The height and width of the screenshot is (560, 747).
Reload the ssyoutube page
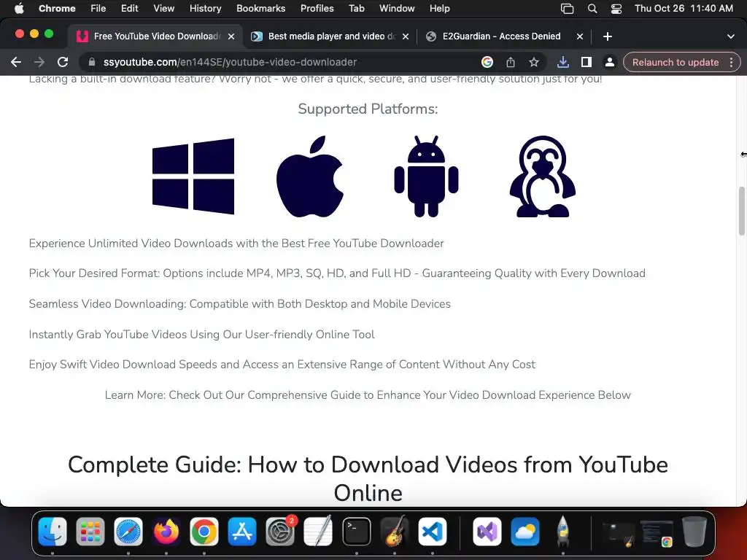[63, 62]
